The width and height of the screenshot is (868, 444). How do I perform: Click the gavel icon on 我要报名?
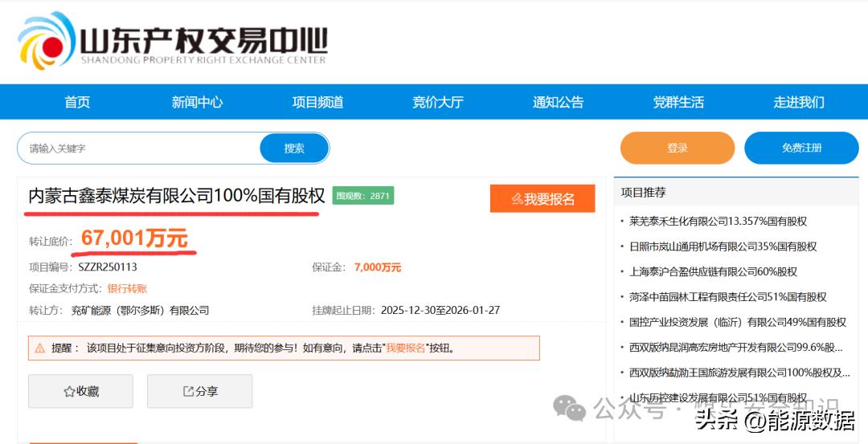(517, 199)
